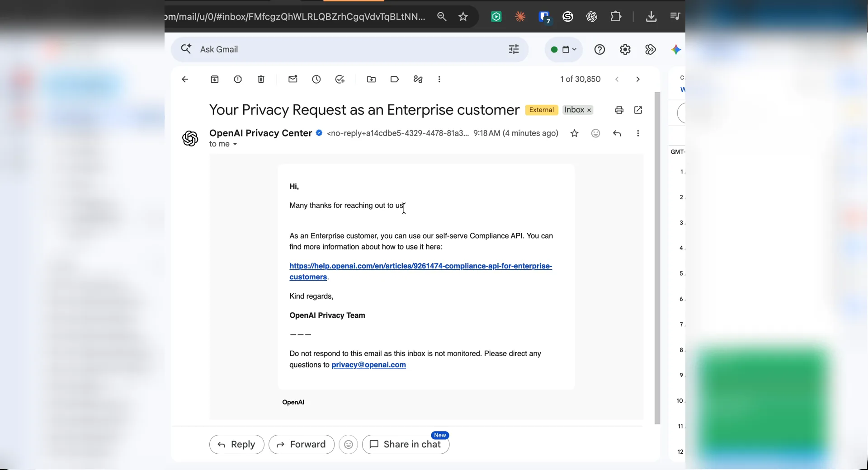Go to the newer email arrow
Screen dimensions: 868x470
[x=617, y=80]
